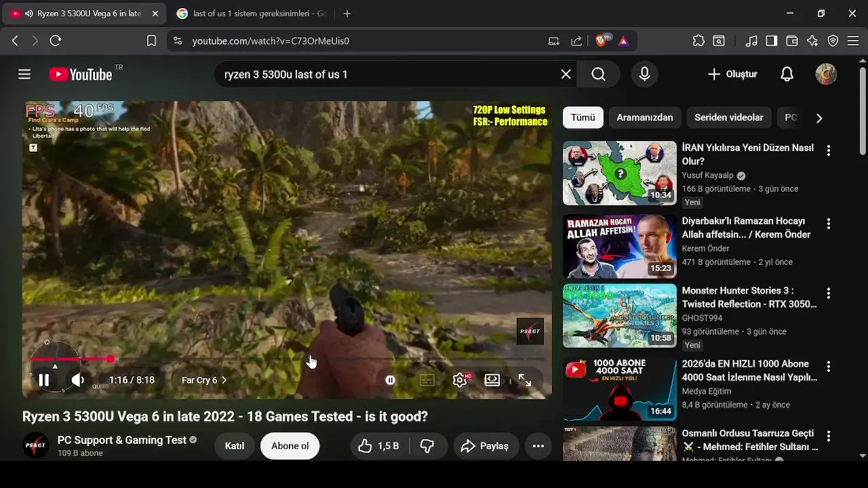The height and width of the screenshot is (488, 868).
Task: Run search with magnifier button
Action: pos(598,75)
